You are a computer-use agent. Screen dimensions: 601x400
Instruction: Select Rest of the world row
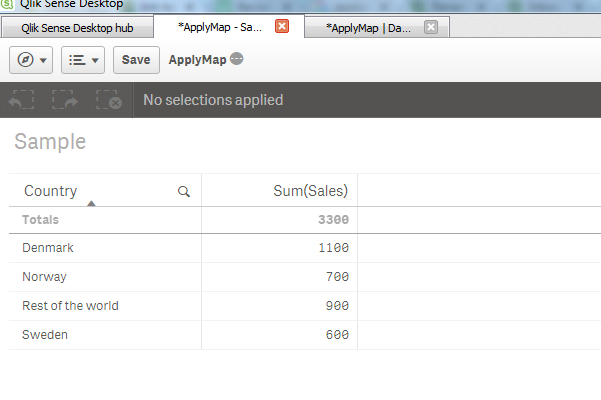click(x=70, y=306)
